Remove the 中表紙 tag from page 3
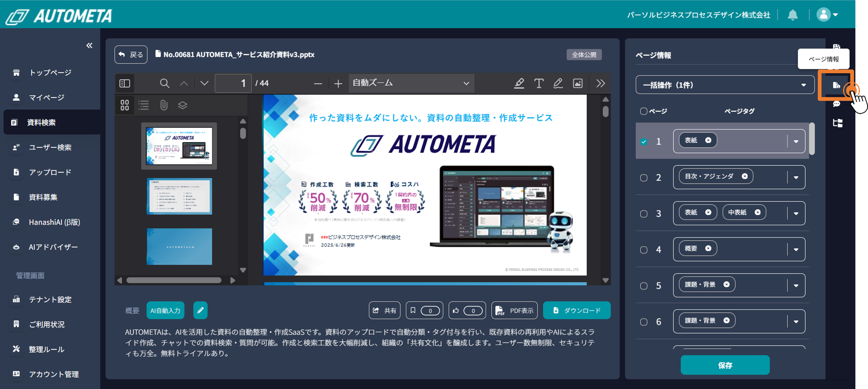Screen dimensions: 868x389 (x=757, y=212)
